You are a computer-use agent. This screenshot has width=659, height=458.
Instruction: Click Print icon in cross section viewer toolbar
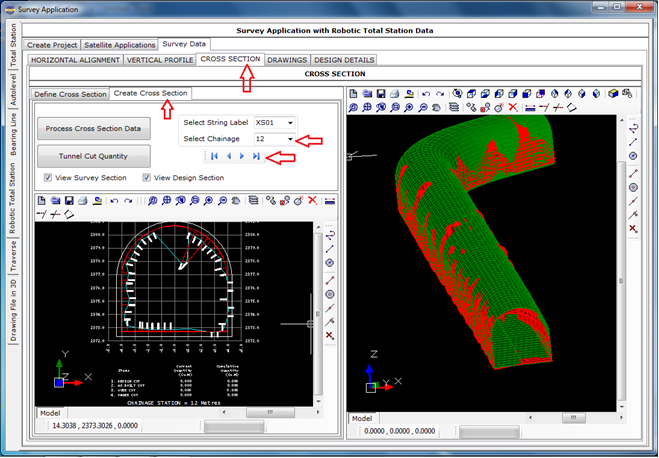[83, 201]
